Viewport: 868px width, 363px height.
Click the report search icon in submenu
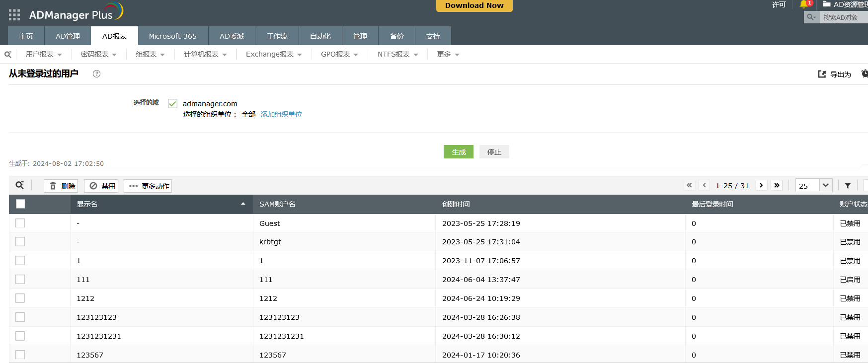tap(8, 55)
